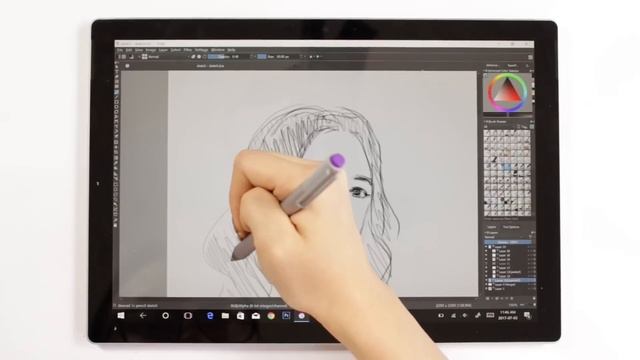Click the brush Size slider in the toolbar
Viewport: 640px width, 360px height.
click(278, 57)
